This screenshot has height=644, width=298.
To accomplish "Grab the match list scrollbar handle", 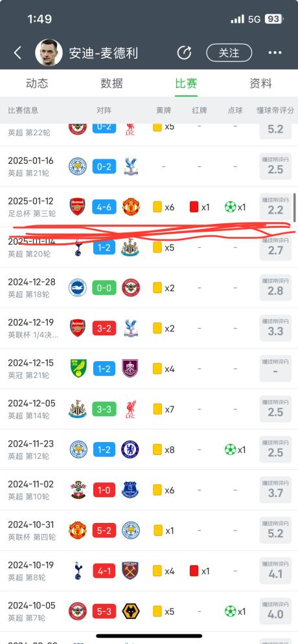I will 294,208.
